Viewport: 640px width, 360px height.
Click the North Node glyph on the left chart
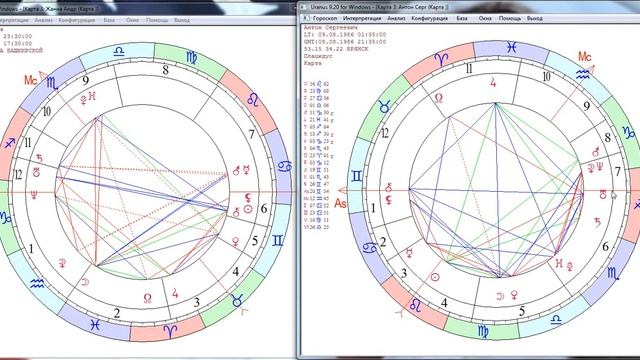(x=148, y=299)
